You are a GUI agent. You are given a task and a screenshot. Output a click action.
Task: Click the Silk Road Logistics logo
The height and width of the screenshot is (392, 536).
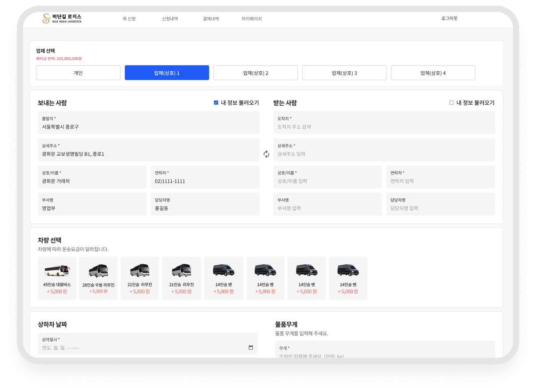click(62, 18)
